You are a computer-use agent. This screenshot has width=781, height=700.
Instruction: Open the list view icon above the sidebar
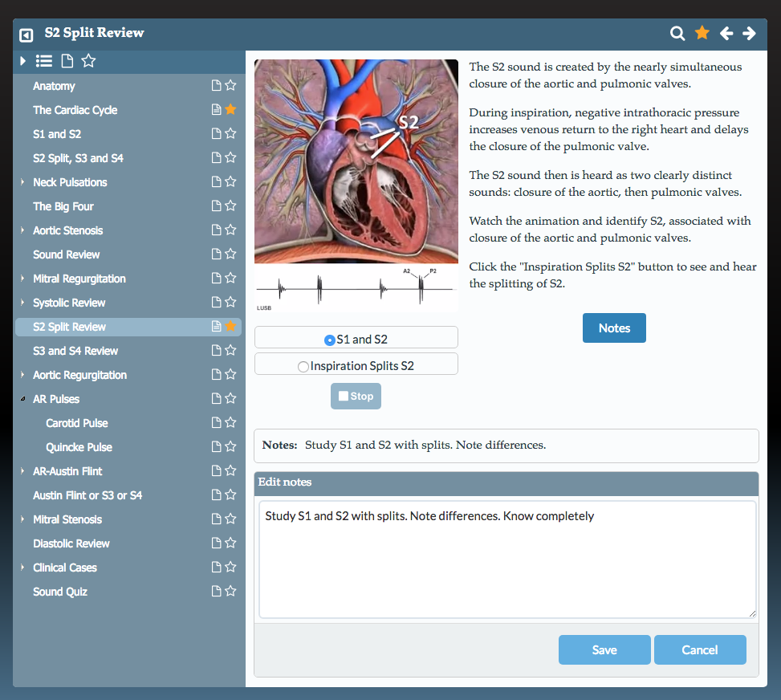(x=44, y=60)
